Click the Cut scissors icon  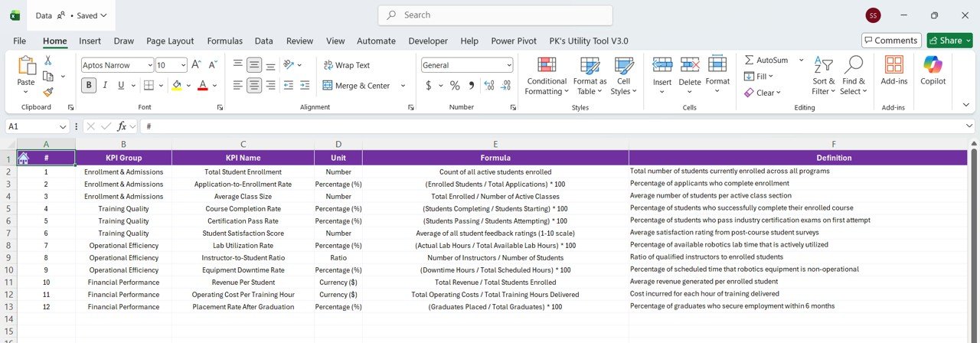point(48,60)
